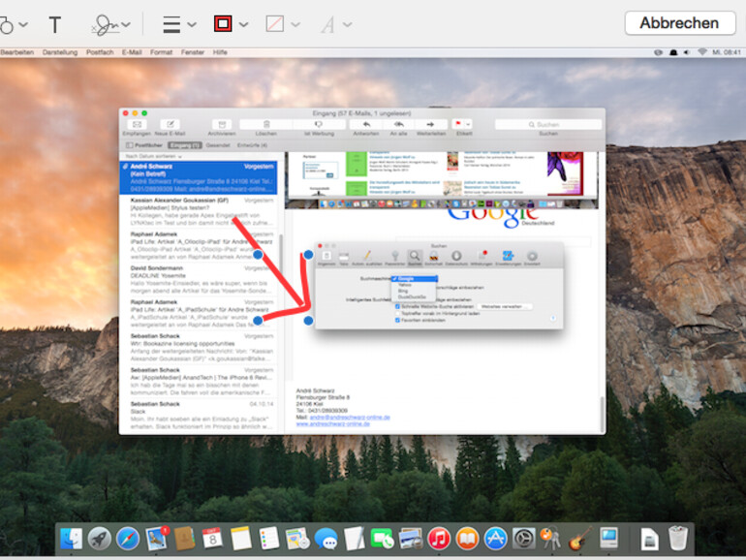Open the Format menu
The image size is (746, 560).
(x=161, y=52)
